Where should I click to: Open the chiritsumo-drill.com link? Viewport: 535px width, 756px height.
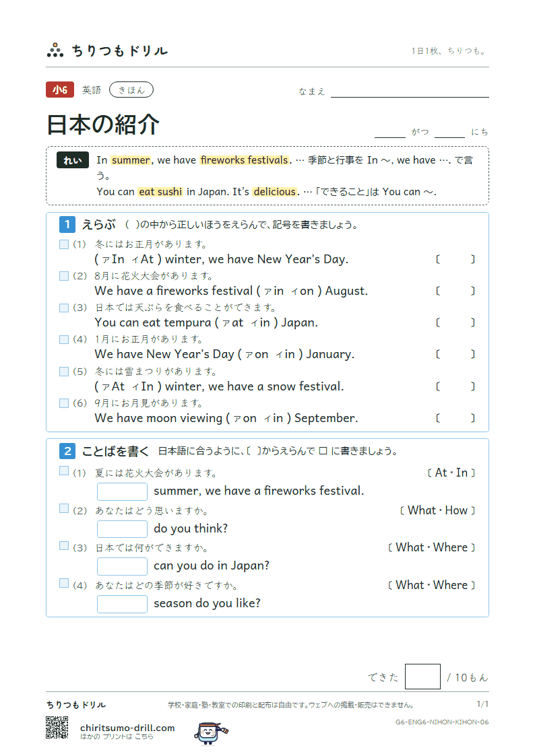coord(127,728)
